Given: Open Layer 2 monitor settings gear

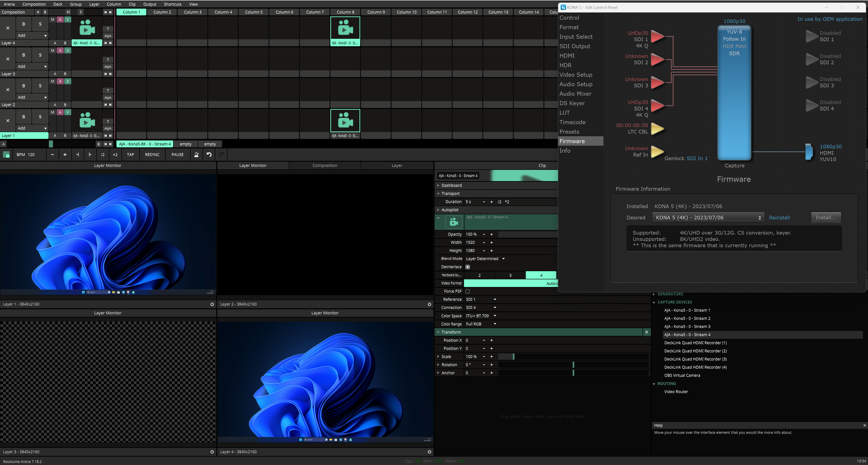Looking at the screenshot, I should [429, 304].
